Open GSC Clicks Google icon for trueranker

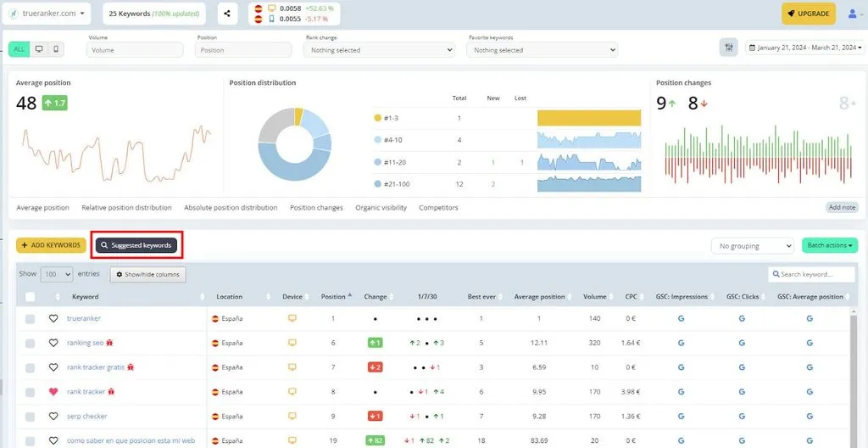(x=742, y=319)
